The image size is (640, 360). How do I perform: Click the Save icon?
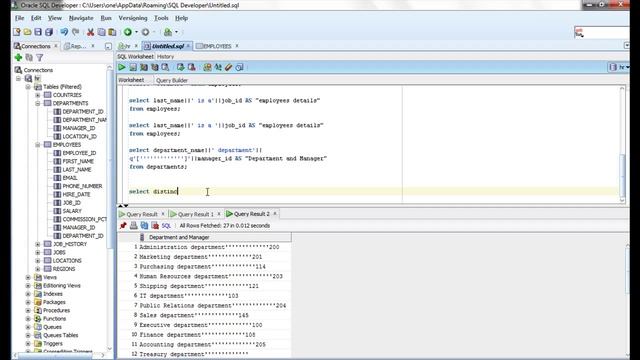(x=38, y=32)
